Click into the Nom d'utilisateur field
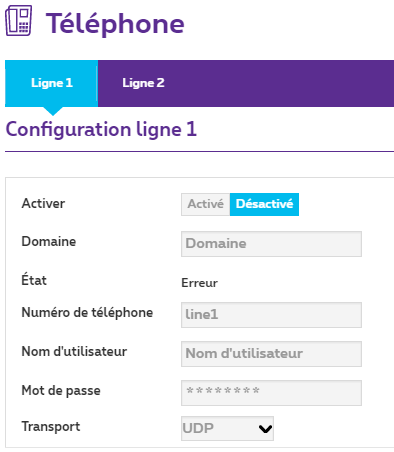 tap(271, 354)
